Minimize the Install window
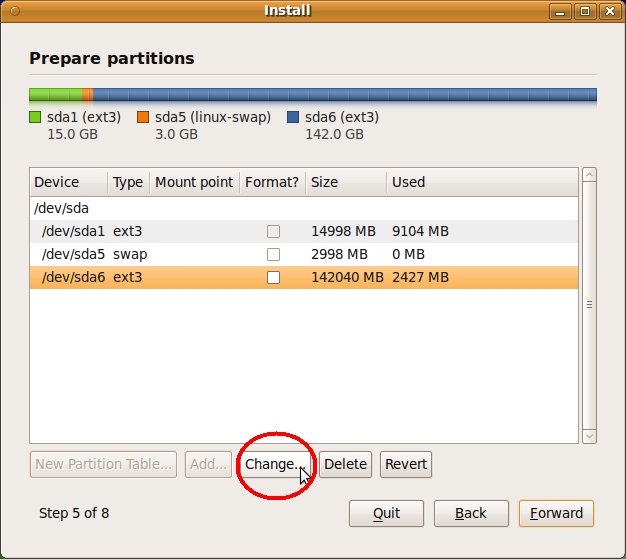Viewport: 626px width, 559px height. pos(560,12)
